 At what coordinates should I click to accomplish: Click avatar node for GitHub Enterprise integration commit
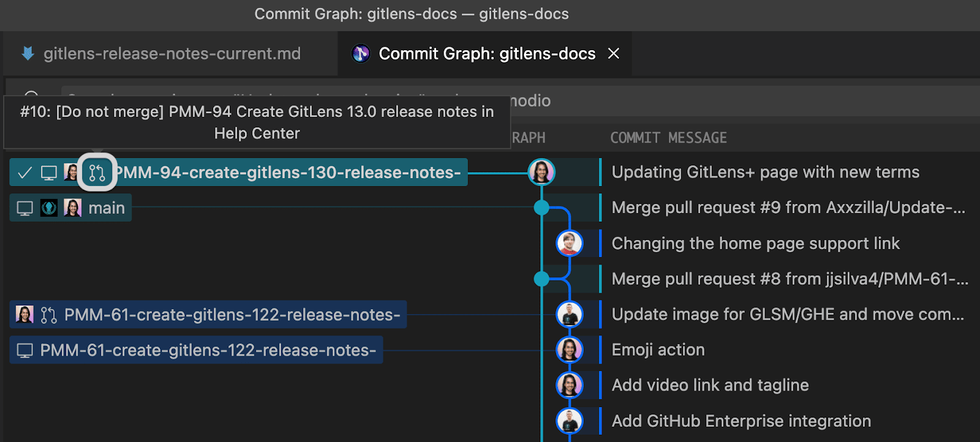(x=570, y=421)
